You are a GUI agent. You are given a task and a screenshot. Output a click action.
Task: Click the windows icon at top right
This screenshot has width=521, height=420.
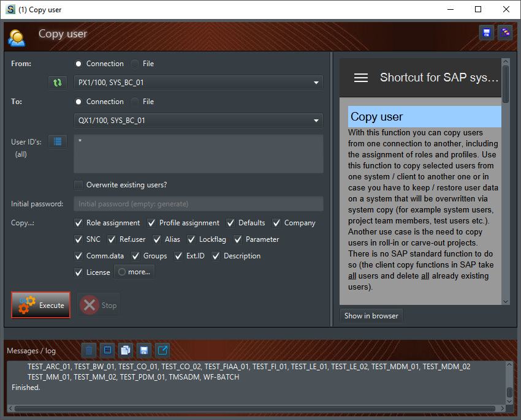coord(504,32)
